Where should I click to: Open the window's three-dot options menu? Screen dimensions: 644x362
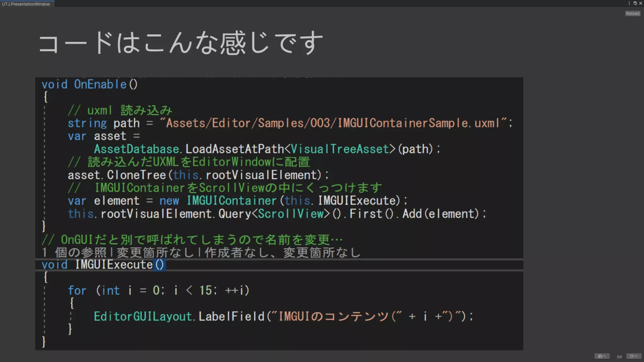point(629,3)
